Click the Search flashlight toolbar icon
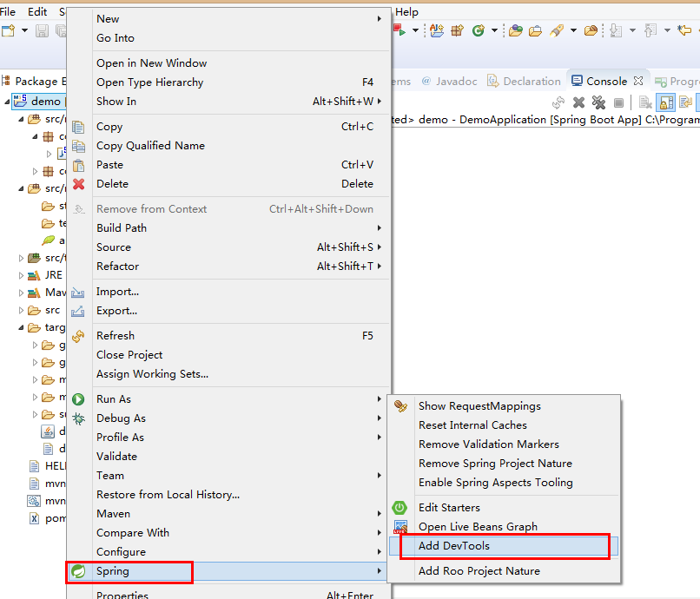Viewport: 700px width, 599px height. pyautogui.click(x=557, y=30)
